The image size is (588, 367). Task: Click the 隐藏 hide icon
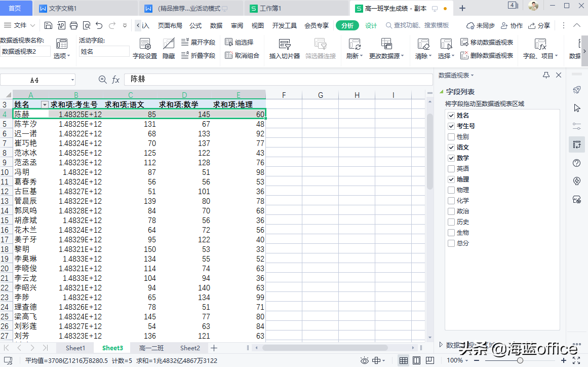click(169, 49)
